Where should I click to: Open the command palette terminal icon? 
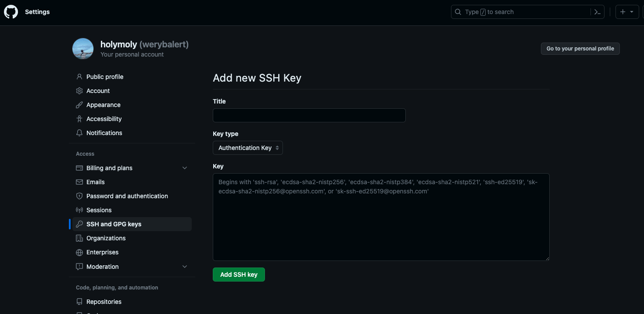click(x=597, y=12)
